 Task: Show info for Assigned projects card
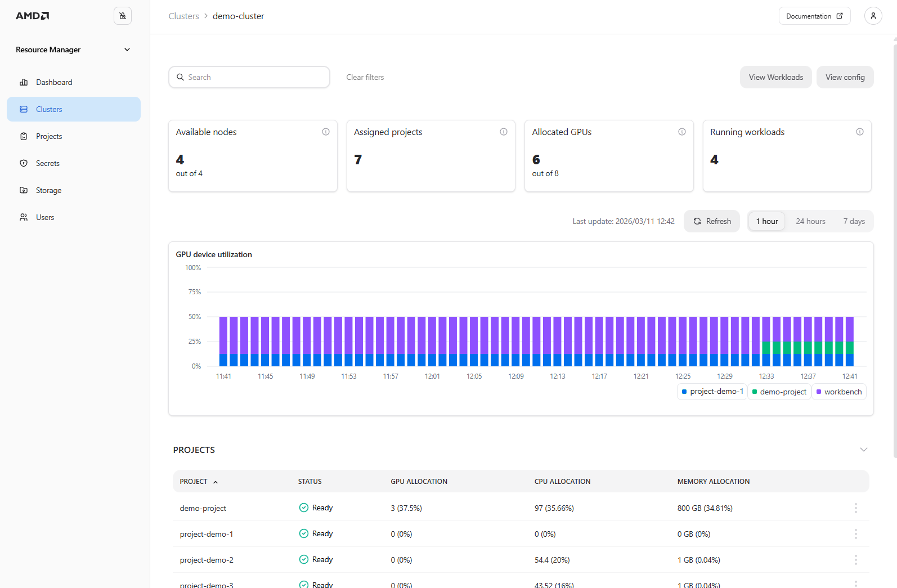(504, 132)
